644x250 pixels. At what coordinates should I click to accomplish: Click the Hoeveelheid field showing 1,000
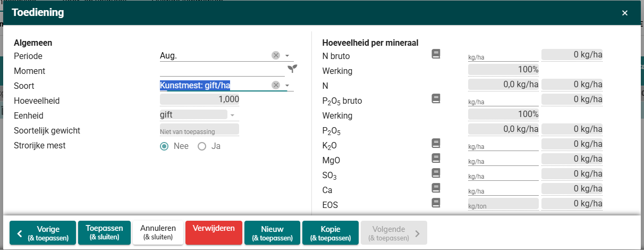[x=199, y=99]
